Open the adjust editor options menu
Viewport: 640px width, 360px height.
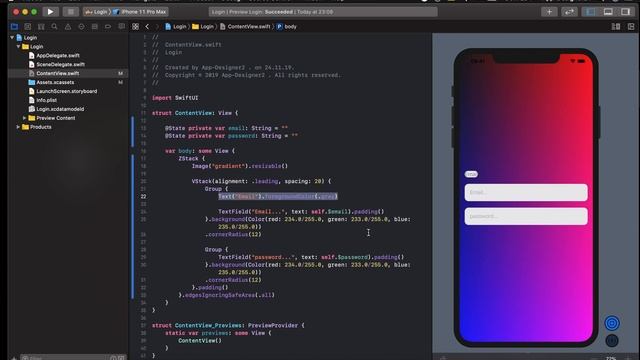[x=616, y=27]
